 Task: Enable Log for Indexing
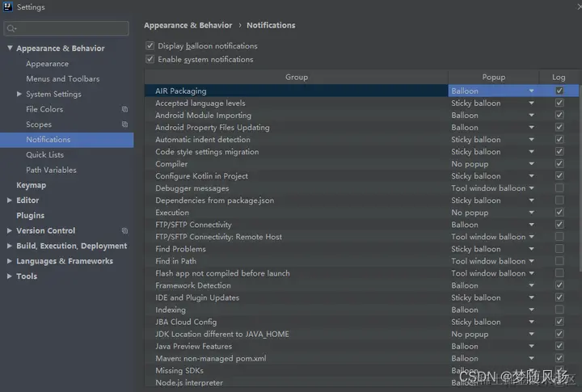tap(559, 310)
